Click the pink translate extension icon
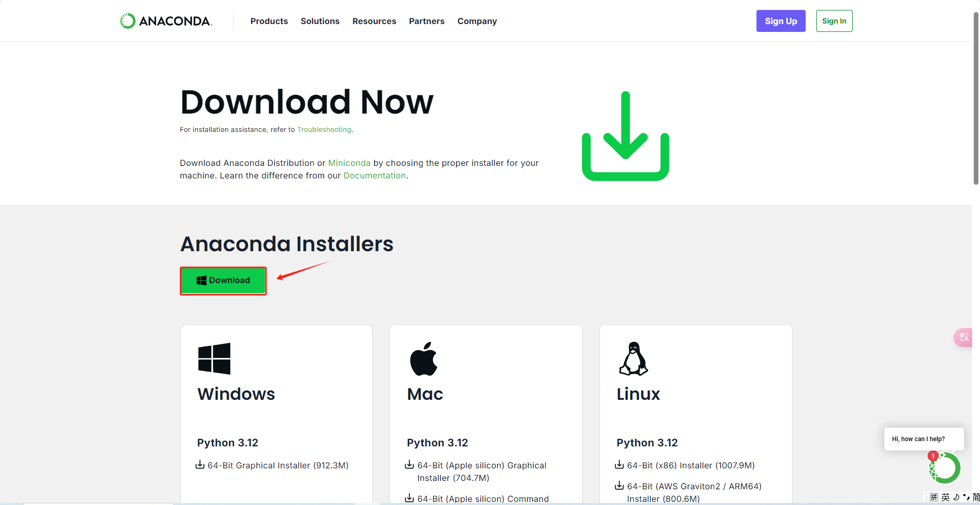 963,337
